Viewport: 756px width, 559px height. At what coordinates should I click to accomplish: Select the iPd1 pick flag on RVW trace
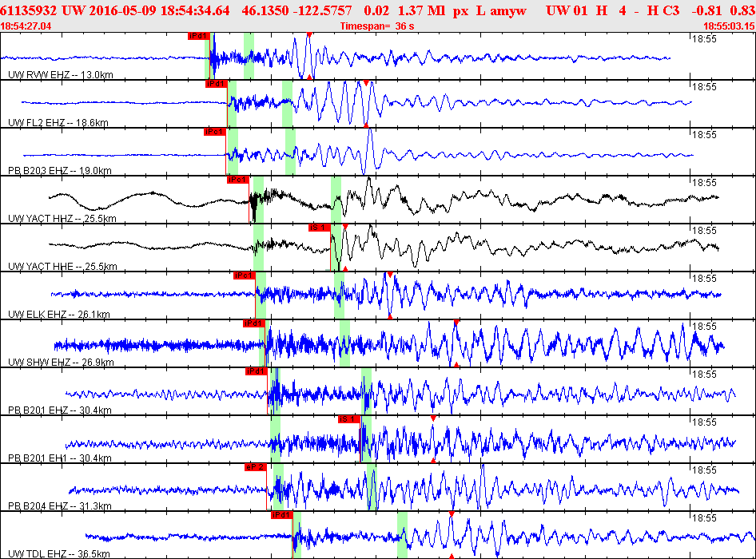tap(198, 36)
